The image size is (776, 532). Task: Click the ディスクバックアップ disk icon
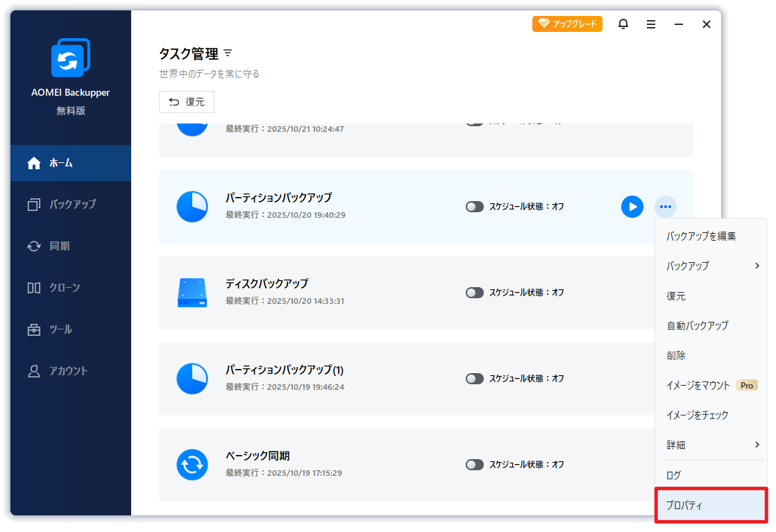pos(192,293)
